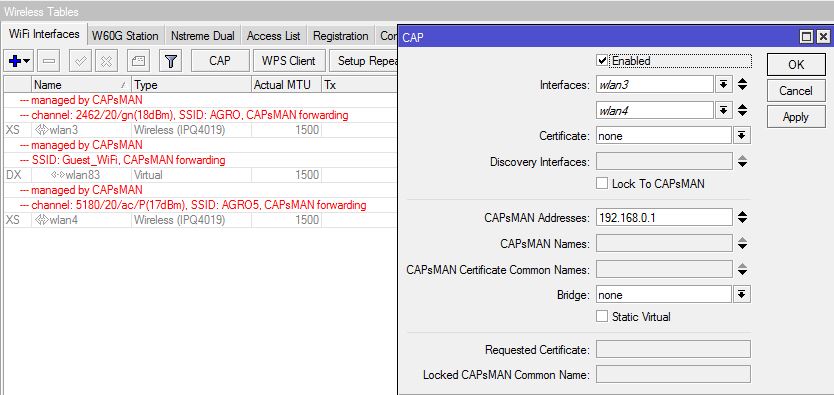Viewport: 834px width, 395px height.
Task: Click the Cancel button
Action: click(796, 91)
